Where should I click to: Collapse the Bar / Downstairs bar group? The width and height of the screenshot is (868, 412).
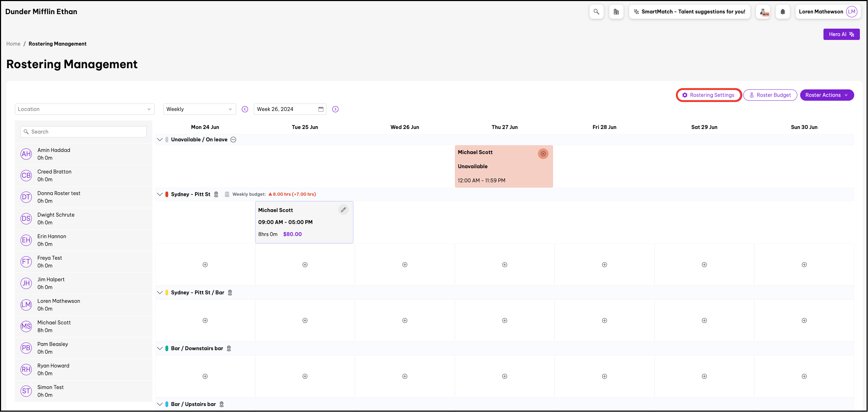click(x=160, y=348)
